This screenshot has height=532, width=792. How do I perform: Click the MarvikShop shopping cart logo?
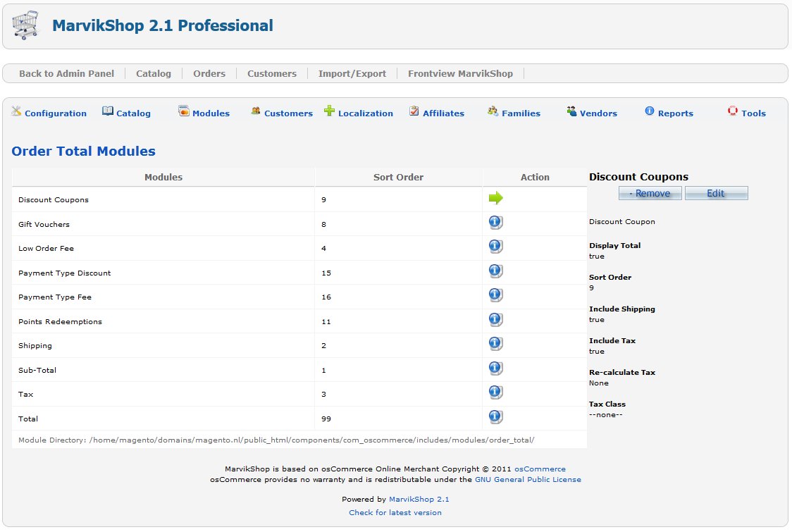click(25, 25)
